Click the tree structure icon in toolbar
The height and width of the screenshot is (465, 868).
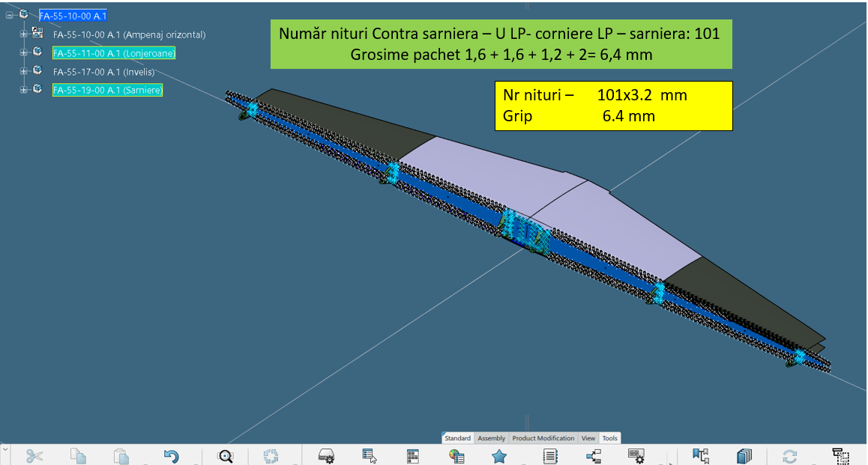coord(594,455)
